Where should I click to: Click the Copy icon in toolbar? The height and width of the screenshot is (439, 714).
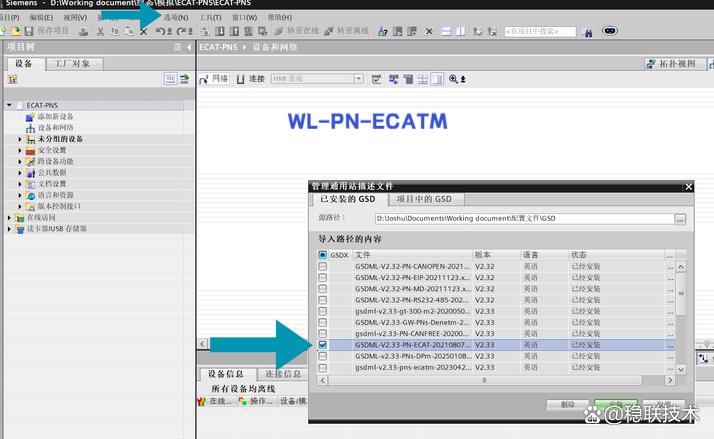click(115, 31)
